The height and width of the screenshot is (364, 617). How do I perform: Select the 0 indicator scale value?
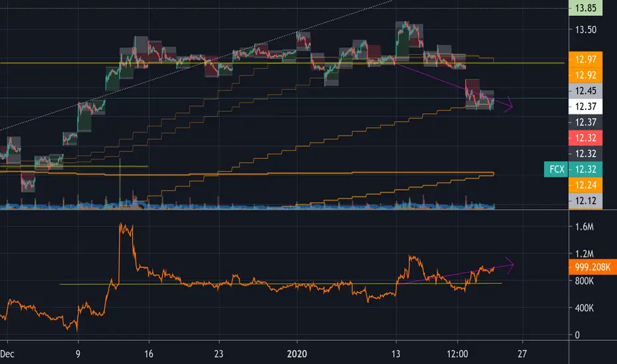click(x=577, y=335)
